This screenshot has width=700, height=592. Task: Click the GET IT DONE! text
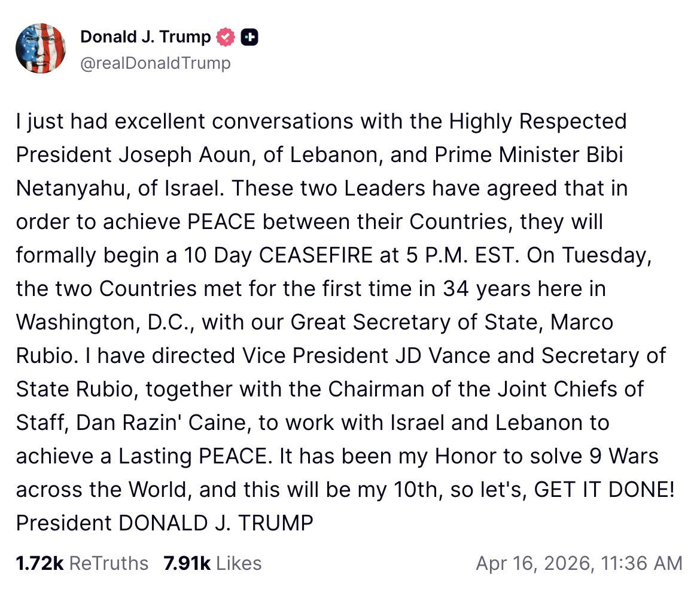[605, 490]
